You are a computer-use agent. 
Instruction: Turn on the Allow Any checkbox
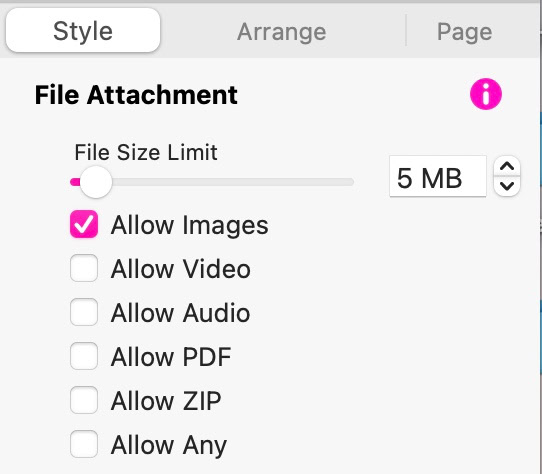[84, 444]
